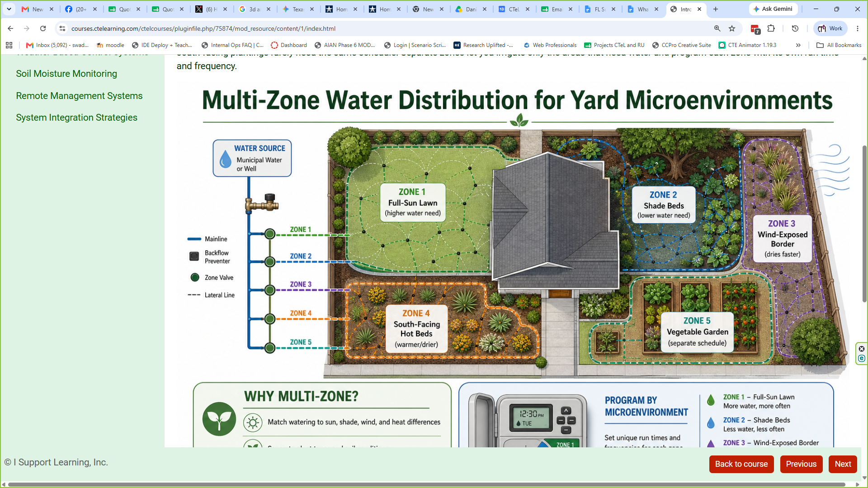Click the vertical page scrollbar

pos(864,224)
